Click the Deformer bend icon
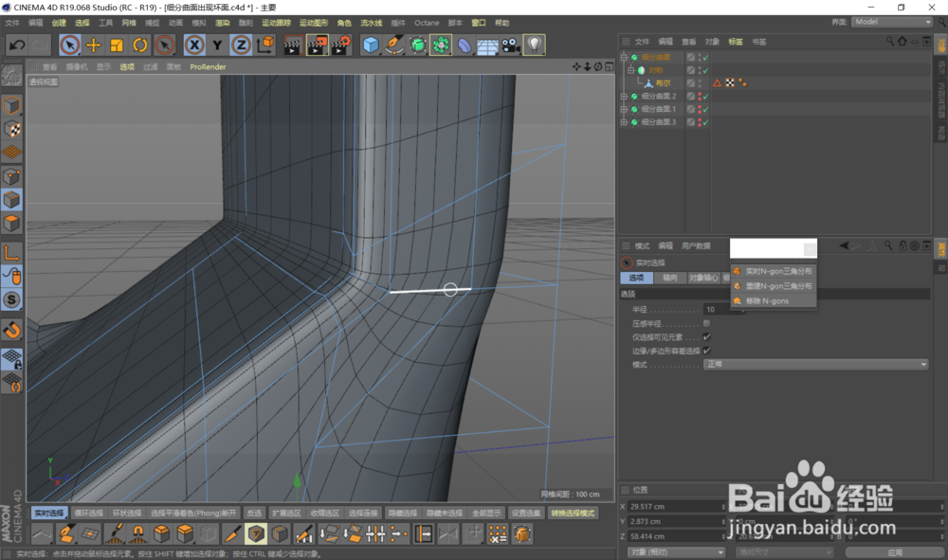This screenshot has height=560, width=948. 465,45
